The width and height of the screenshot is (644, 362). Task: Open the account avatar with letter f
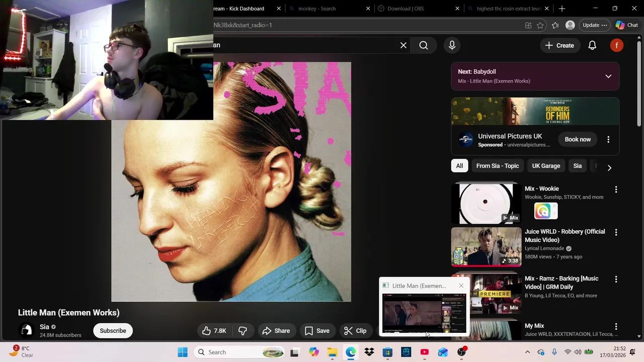point(617,45)
